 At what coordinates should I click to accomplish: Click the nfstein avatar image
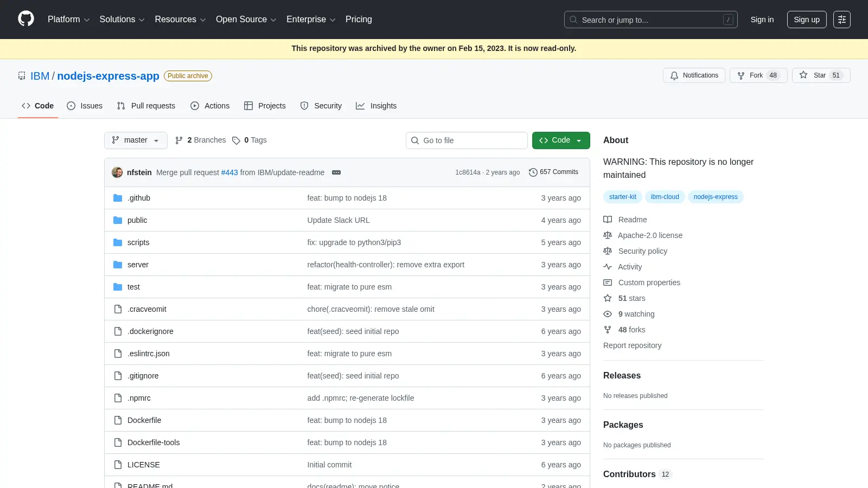[117, 172]
